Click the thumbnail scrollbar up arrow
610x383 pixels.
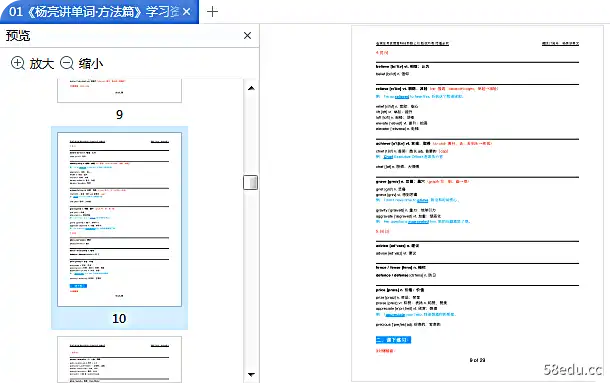[x=251, y=88]
